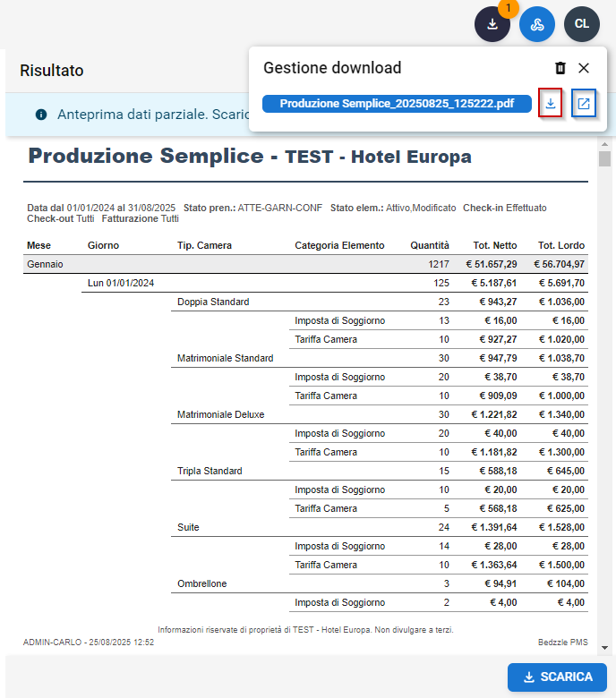Click the report's vertical scrollbar thumb

605,160
